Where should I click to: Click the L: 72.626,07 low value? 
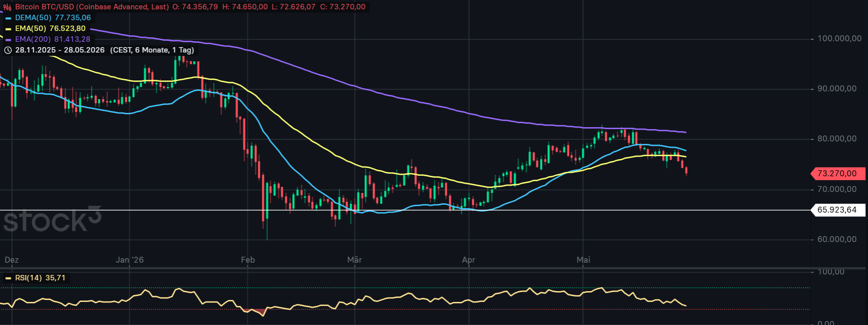tap(294, 7)
